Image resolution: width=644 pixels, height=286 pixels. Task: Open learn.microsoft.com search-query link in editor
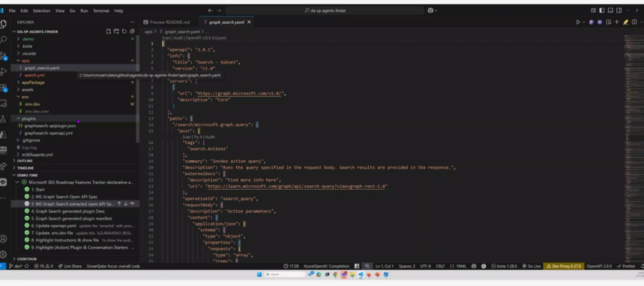tap(296, 186)
